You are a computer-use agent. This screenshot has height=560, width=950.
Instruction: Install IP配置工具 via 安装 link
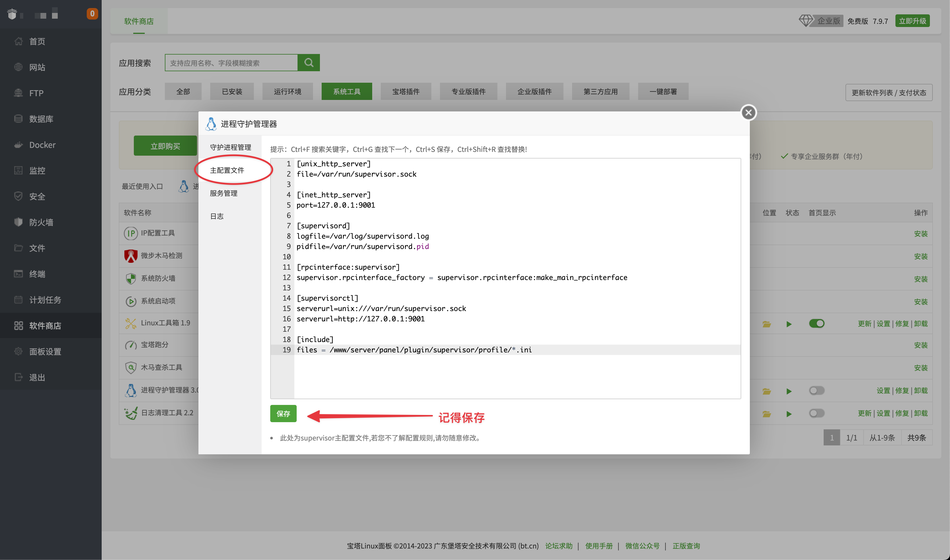(x=921, y=233)
